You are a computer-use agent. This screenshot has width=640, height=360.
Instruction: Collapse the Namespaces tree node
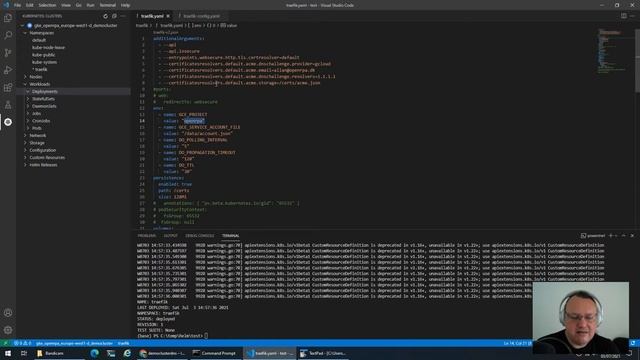[25, 33]
